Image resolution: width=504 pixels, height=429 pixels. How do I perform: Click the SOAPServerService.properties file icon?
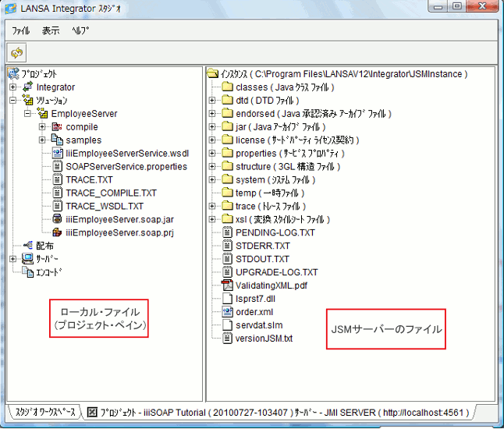(x=57, y=166)
